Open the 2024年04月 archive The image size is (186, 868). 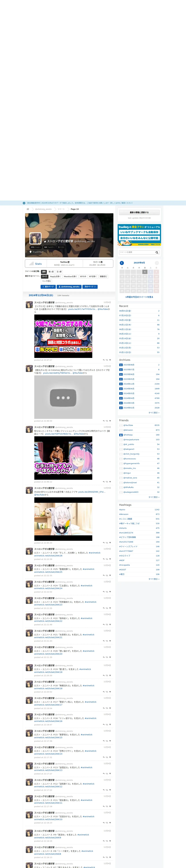[x=129, y=398]
